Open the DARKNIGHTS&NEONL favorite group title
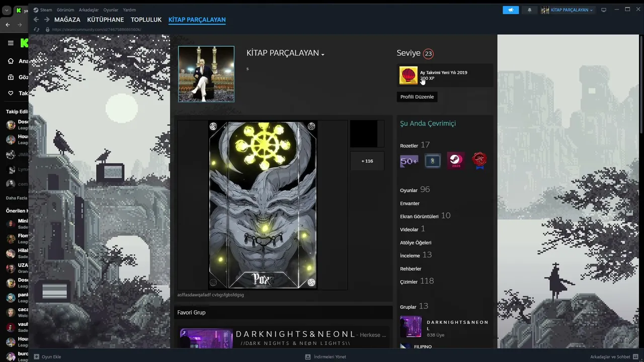644x362 pixels. point(295,334)
